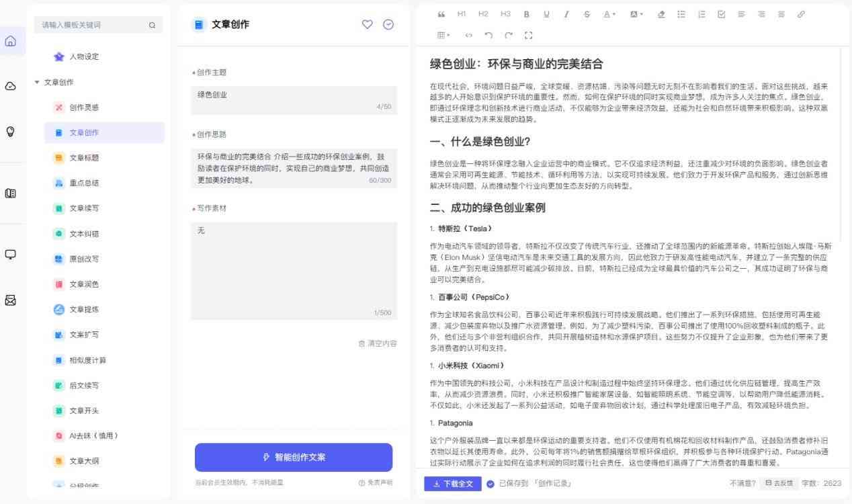Apply blockquote formatting in the editor toolbar
Viewport: 852px width, 504px height.
click(x=441, y=14)
